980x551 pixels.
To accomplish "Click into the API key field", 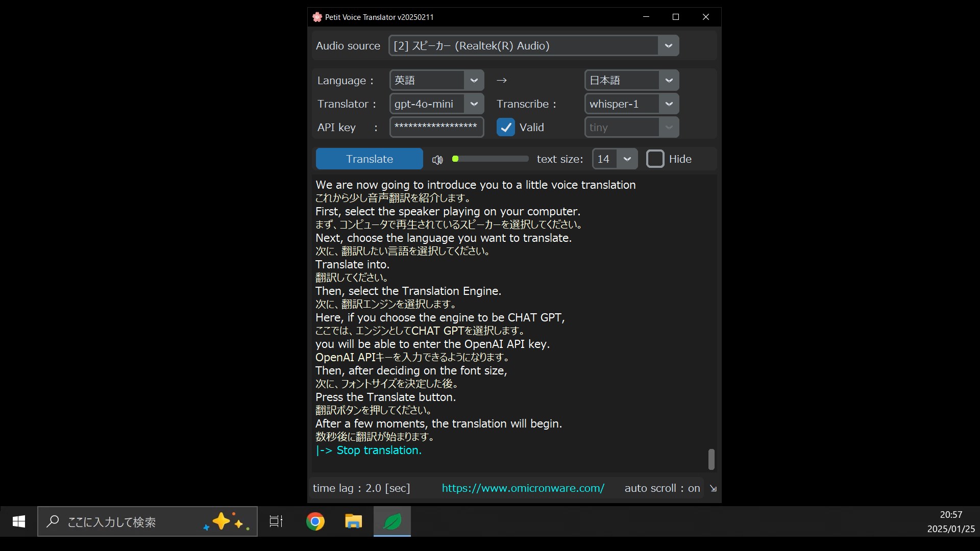I will (x=436, y=128).
